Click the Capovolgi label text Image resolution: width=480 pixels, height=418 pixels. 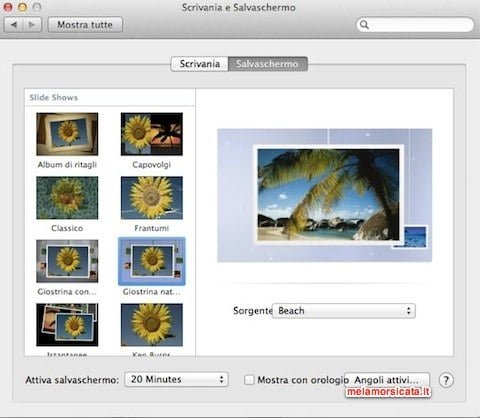[x=152, y=165]
